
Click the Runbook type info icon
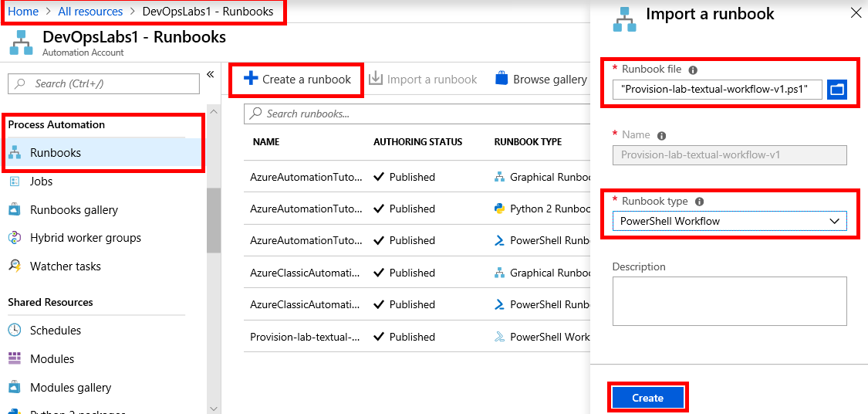tap(699, 202)
